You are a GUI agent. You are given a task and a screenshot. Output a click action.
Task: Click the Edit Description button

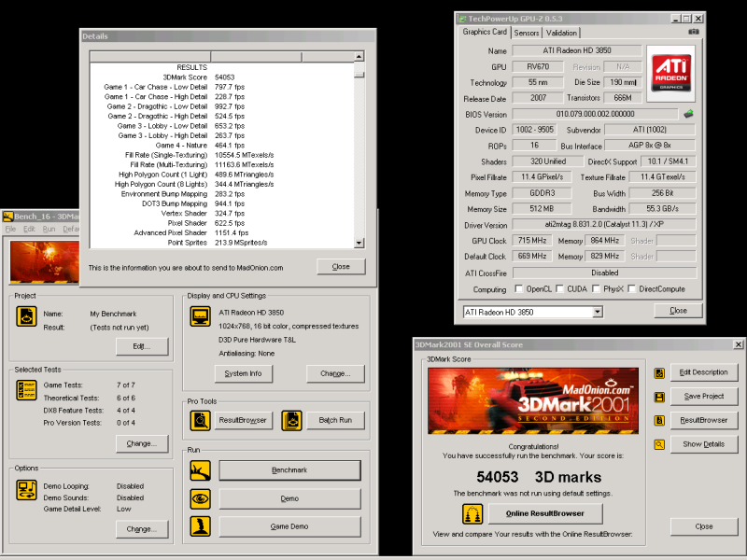coord(704,372)
